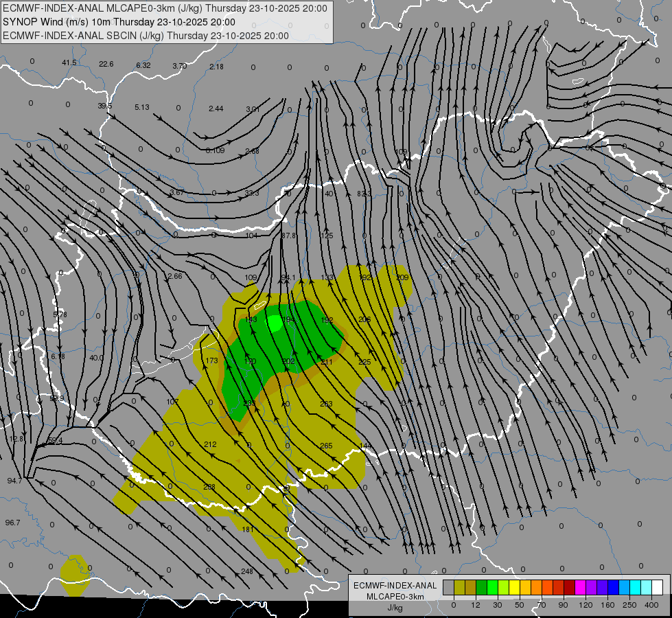
Task: Click the map value 41.5
Action: (x=69, y=62)
